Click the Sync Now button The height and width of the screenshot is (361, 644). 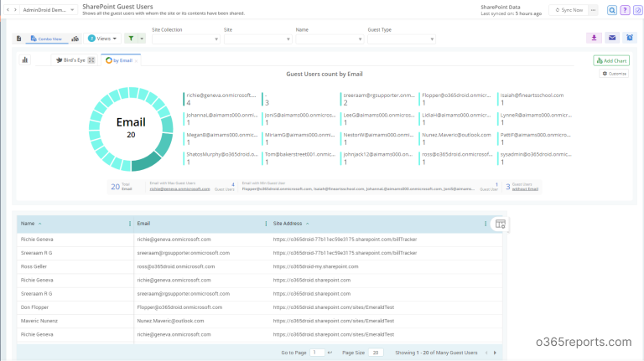[569, 10]
